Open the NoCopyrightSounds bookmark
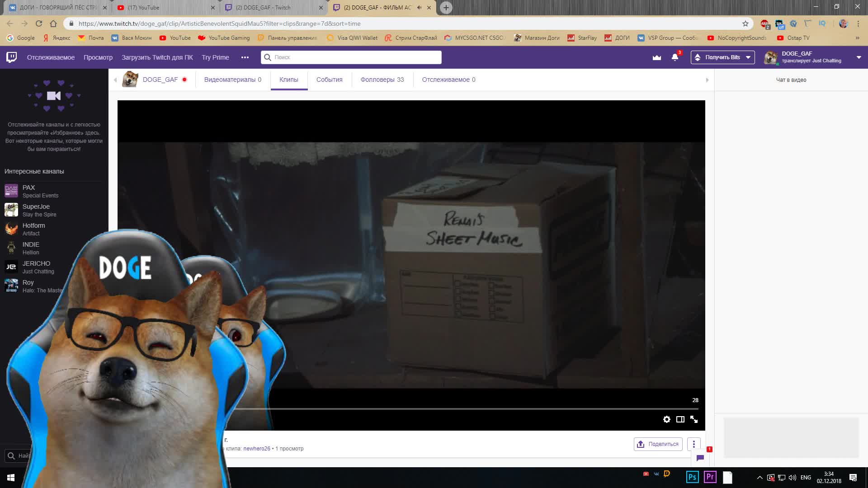The width and height of the screenshot is (868, 488). (x=737, y=38)
